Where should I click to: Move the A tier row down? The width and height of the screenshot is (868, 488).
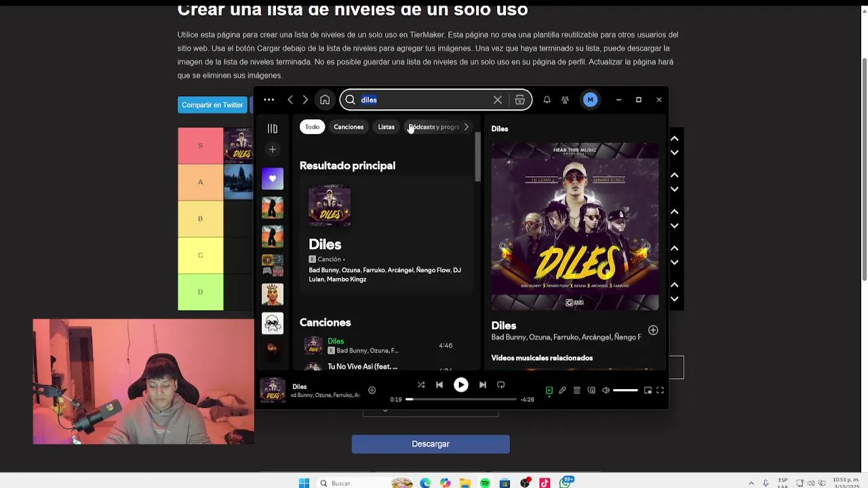coord(674,189)
